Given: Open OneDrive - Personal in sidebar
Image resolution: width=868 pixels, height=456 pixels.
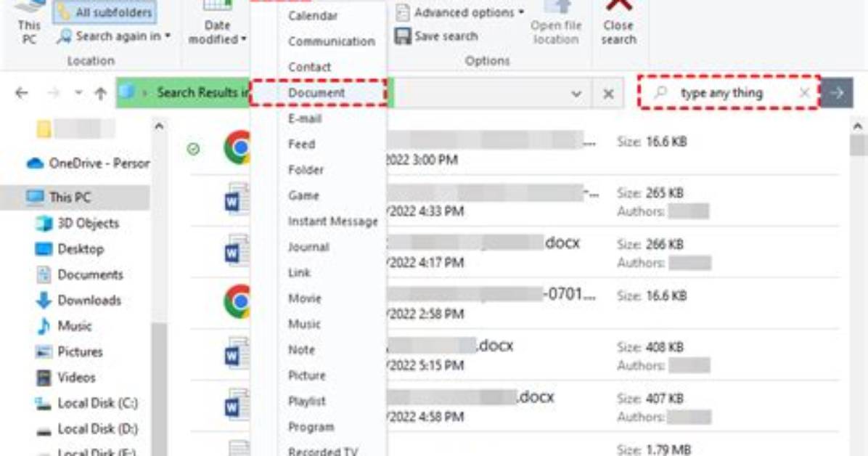Looking at the screenshot, I should point(88,163).
